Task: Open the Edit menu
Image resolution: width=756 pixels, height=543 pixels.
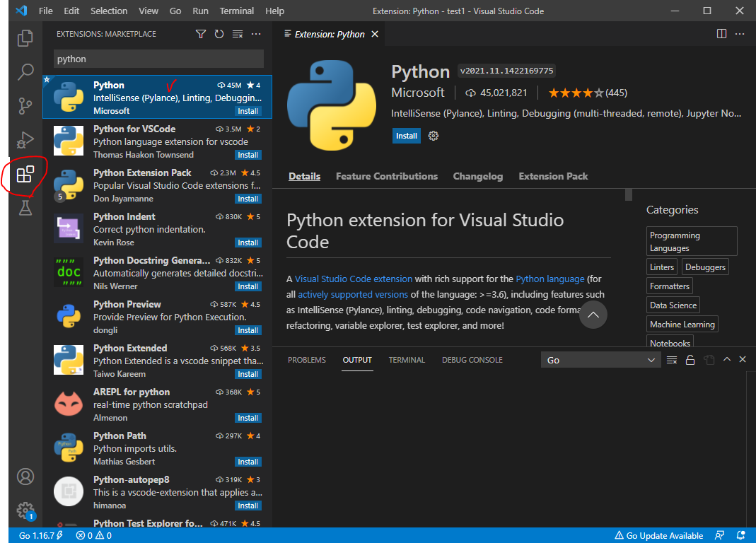Action: 71,11
